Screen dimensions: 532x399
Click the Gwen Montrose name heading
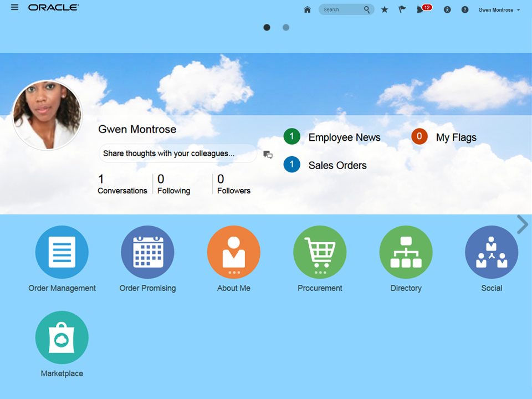point(137,129)
